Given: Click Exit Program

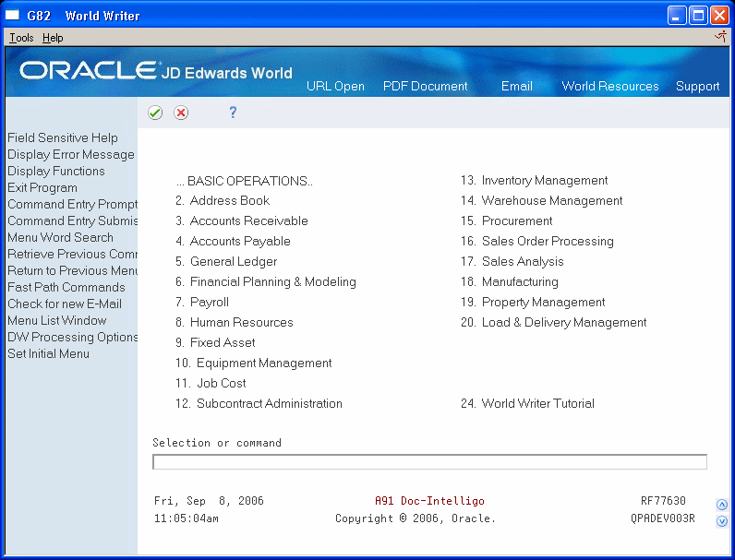Looking at the screenshot, I should [x=42, y=188].
